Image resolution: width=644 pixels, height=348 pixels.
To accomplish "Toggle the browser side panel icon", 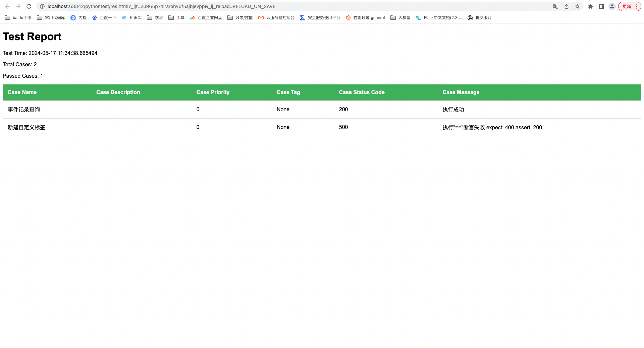I will coord(601,6).
